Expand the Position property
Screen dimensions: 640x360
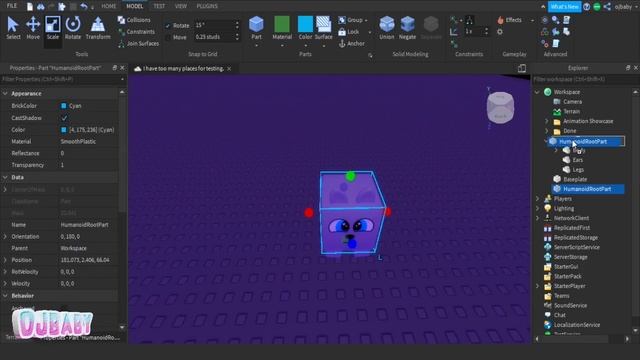tap(5, 260)
